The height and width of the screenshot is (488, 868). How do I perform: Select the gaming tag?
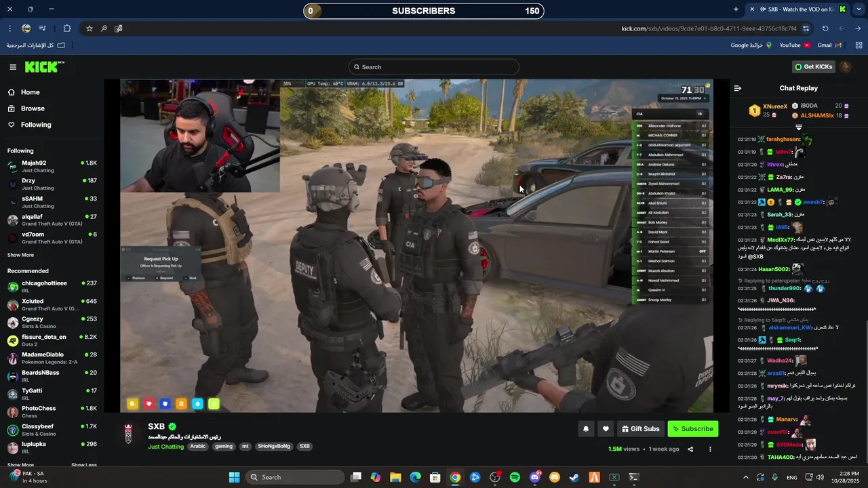pyautogui.click(x=224, y=447)
